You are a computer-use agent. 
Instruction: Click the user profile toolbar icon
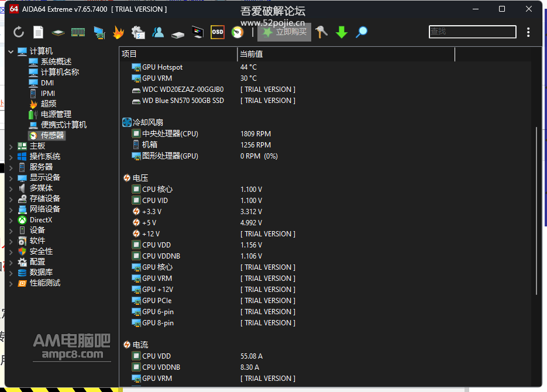158,32
